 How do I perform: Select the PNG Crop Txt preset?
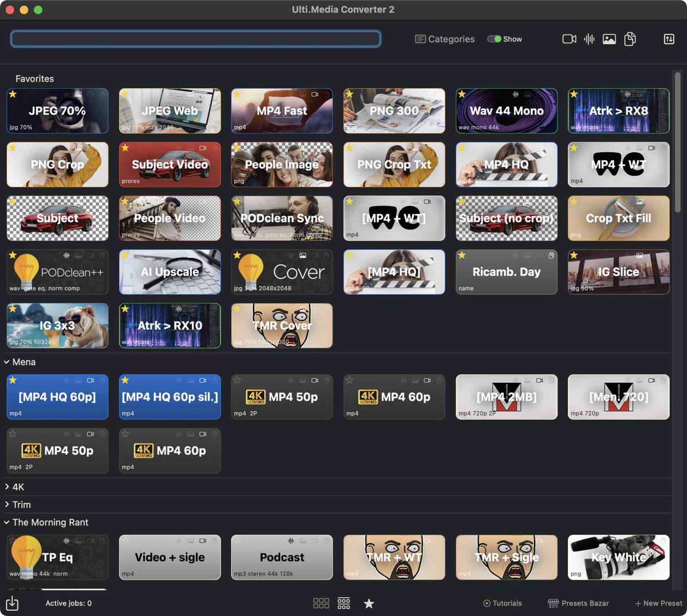point(394,164)
